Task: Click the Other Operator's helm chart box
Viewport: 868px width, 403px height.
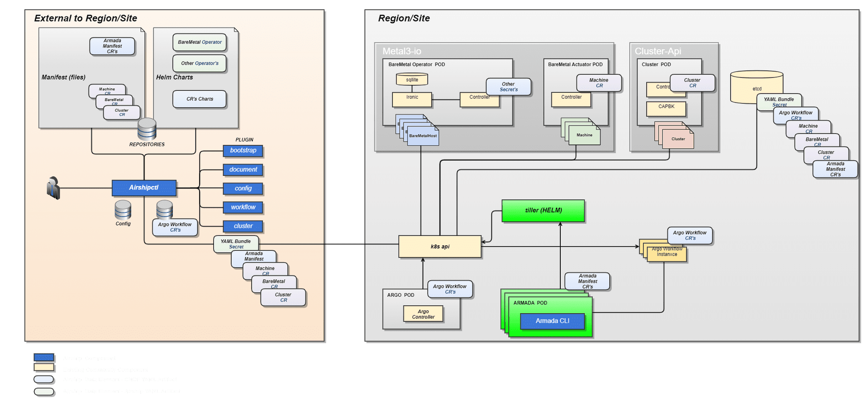Action: coord(200,63)
